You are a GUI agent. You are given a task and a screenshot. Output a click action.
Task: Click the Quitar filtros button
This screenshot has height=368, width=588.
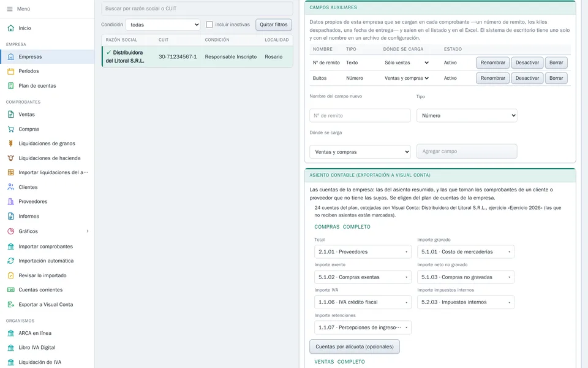pos(274,25)
